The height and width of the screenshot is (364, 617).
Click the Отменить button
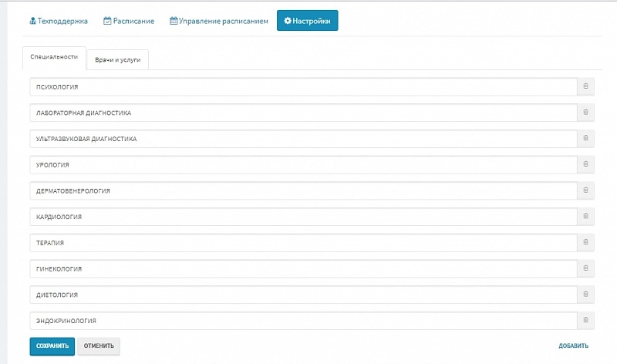pyautogui.click(x=99, y=345)
